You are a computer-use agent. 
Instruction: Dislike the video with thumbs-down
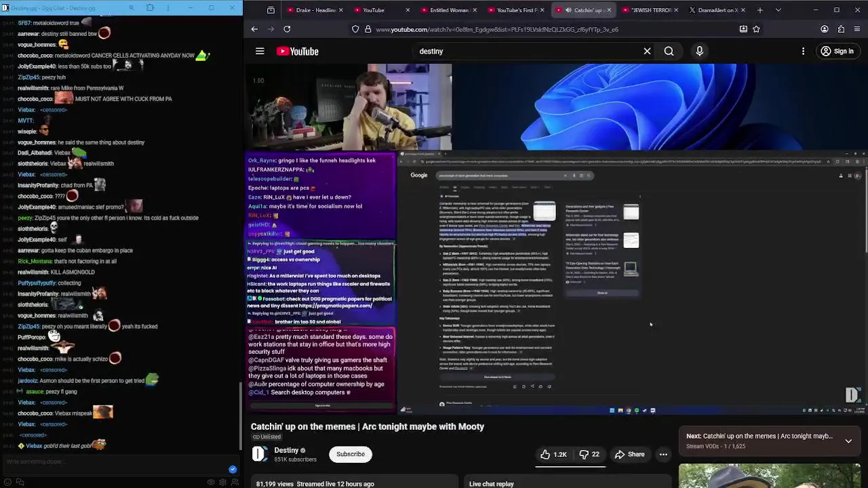coord(589,454)
